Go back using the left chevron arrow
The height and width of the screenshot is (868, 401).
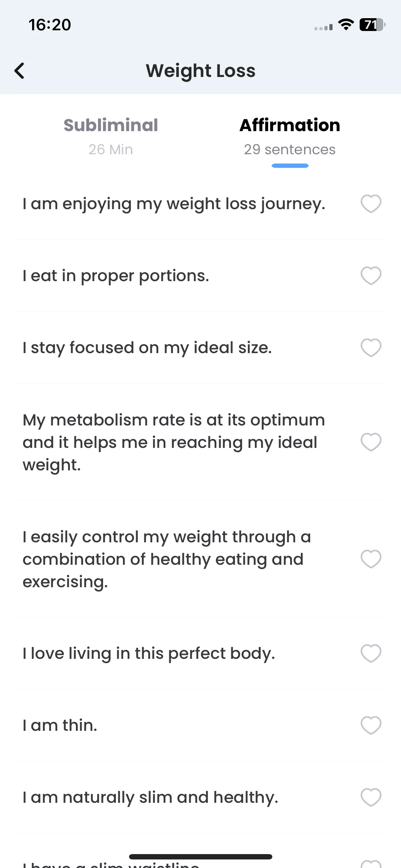[20, 71]
